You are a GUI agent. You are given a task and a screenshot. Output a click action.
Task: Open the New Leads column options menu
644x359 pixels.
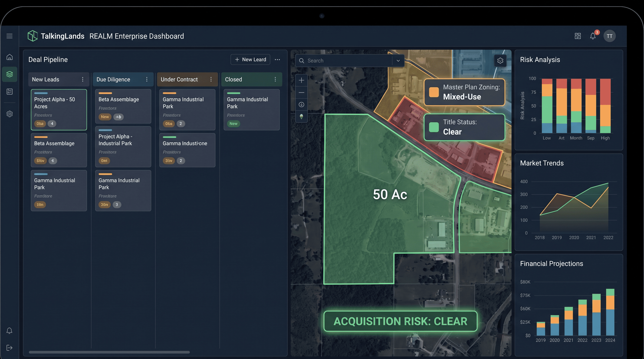(x=83, y=79)
